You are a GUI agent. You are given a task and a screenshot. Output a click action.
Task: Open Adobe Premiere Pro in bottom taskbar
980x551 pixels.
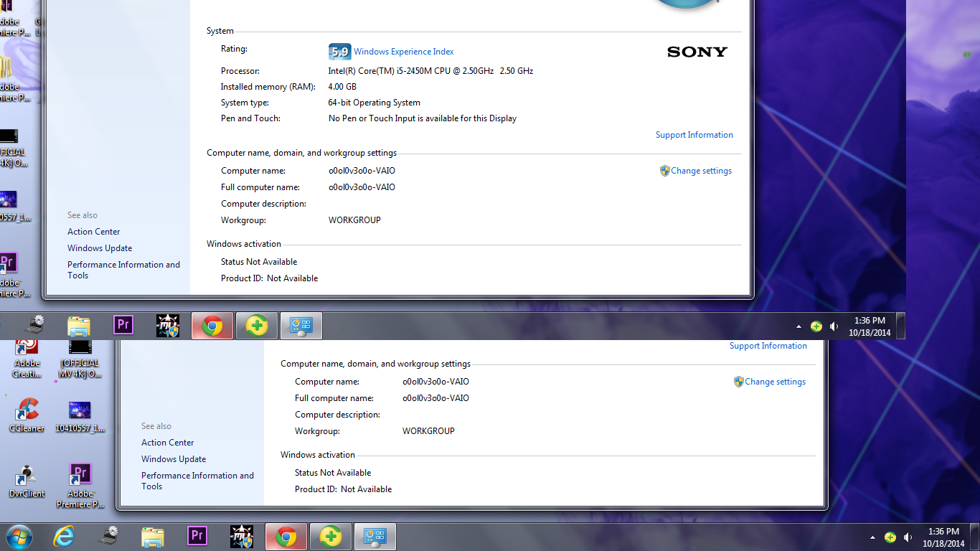(x=197, y=536)
